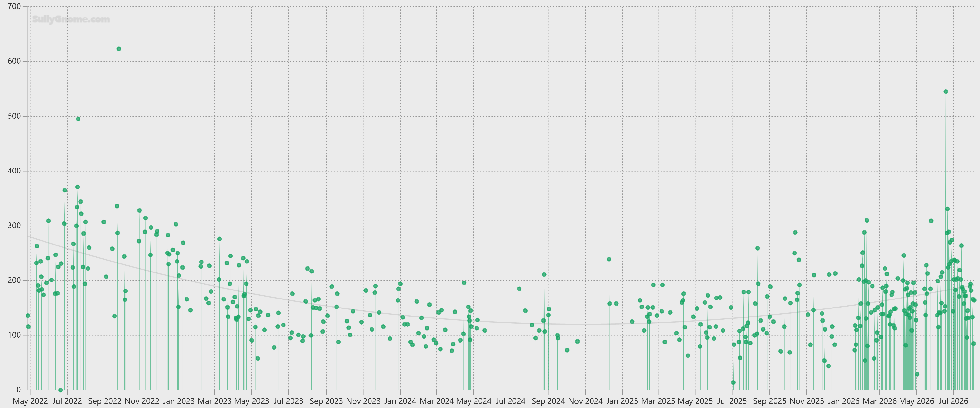980x408 pixels.
Task: Click the "Jul 2025" x-axis label
Action: (732, 401)
